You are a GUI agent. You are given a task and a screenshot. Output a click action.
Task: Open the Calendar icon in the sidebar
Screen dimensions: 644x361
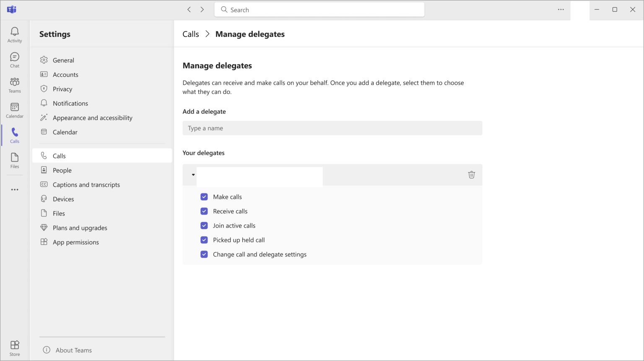(x=14, y=110)
